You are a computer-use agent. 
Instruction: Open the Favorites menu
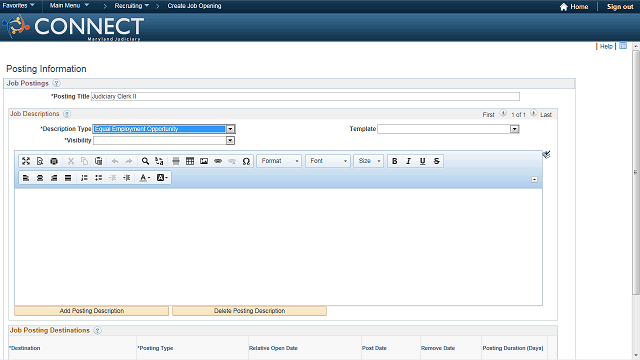tap(18, 5)
